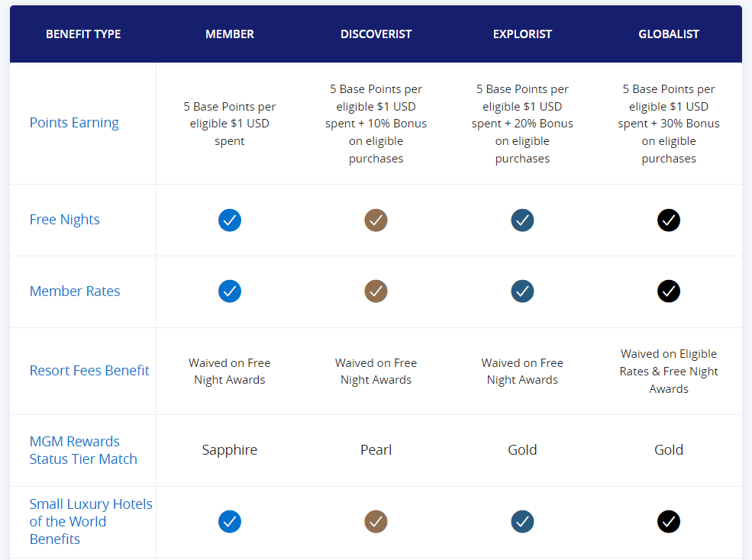Click the Globalist checkmark for Free Nights
This screenshot has height=560, width=752.
[669, 220]
